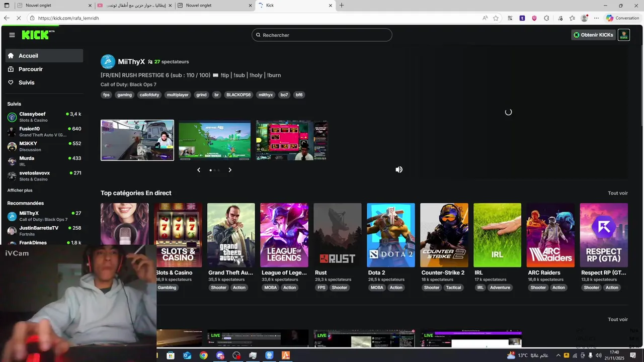Screen dimensions: 644x362
Task: Click Tactical tag under Counter-Strike 2
Action: [x=453, y=288]
